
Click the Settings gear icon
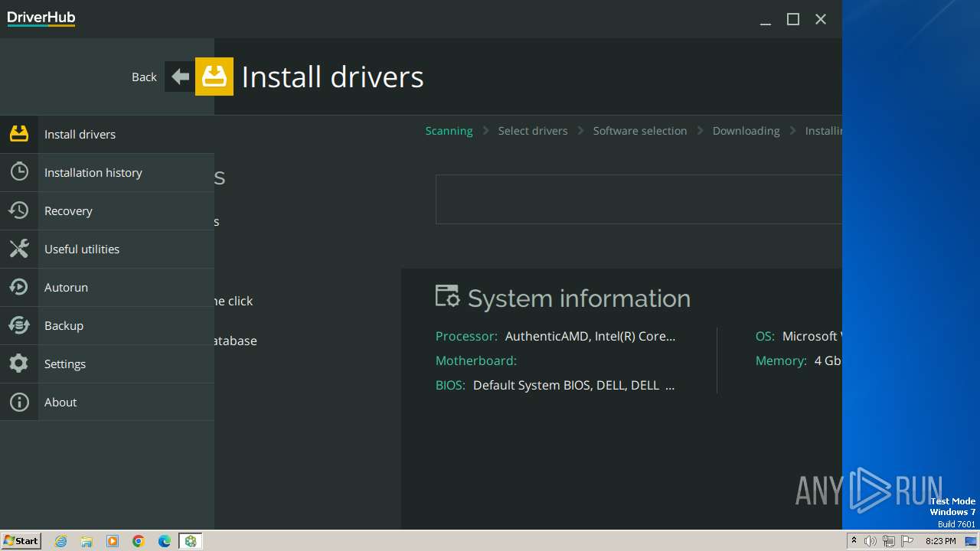pyautogui.click(x=19, y=364)
